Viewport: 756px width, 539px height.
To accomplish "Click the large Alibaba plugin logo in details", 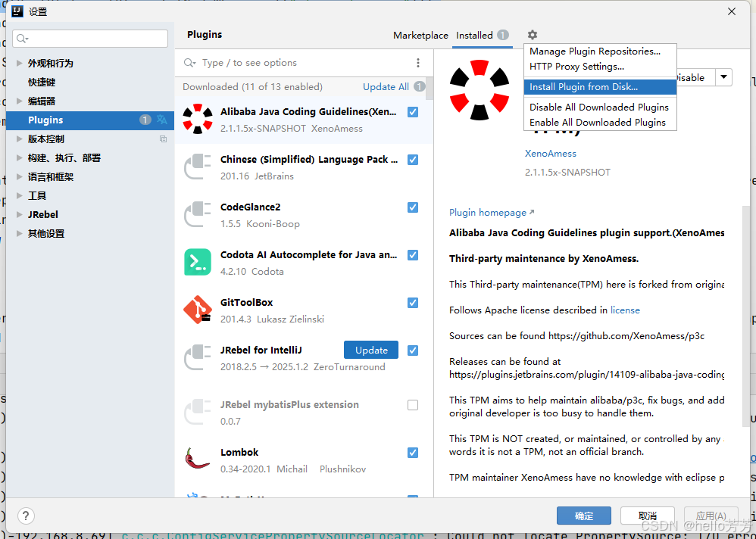I will tap(480, 89).
